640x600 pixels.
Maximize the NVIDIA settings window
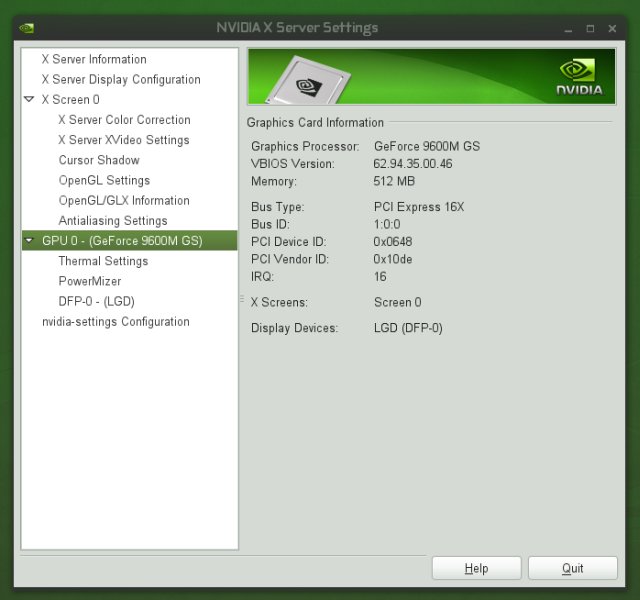coord(590,29)
